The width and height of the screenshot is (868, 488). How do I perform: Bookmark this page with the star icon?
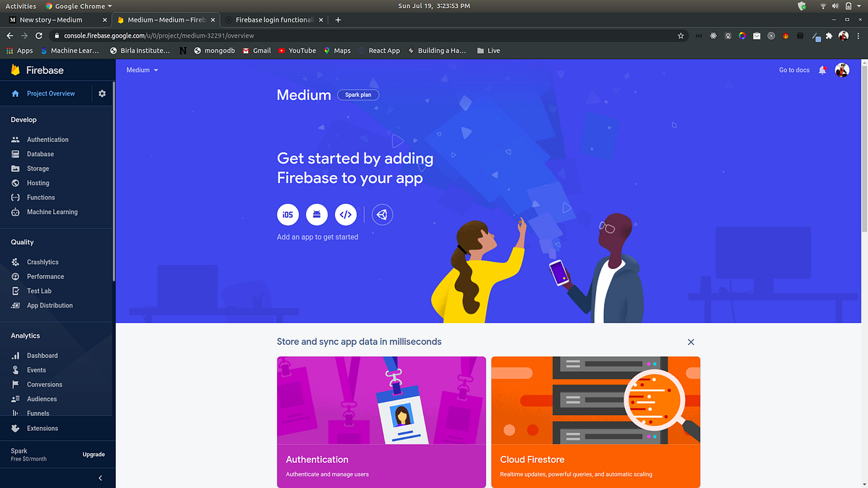coord(681,35)
